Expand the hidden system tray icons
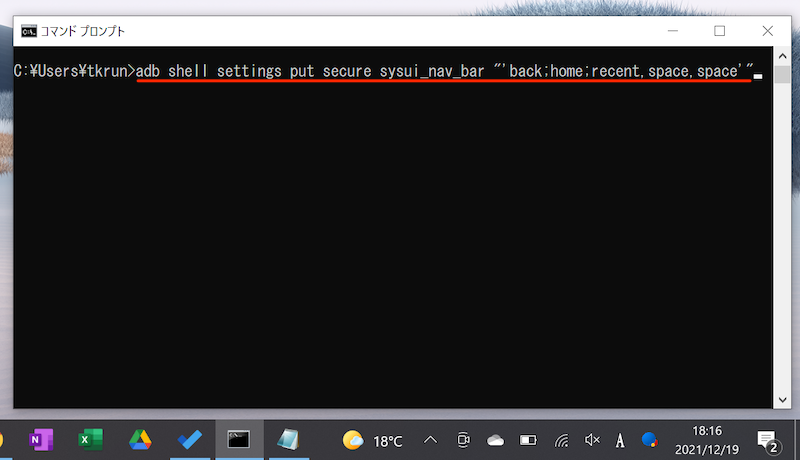 tap(431, 440)
